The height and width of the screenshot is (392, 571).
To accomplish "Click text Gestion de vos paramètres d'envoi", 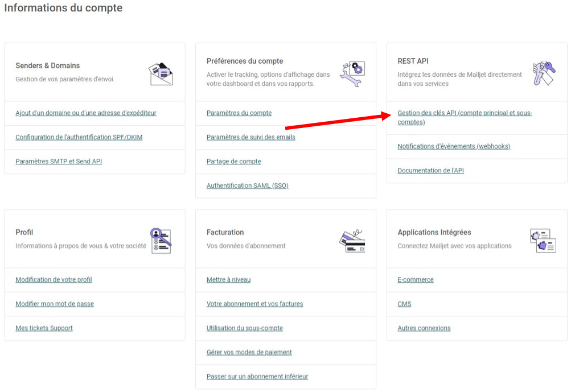I will coord(64,79).
